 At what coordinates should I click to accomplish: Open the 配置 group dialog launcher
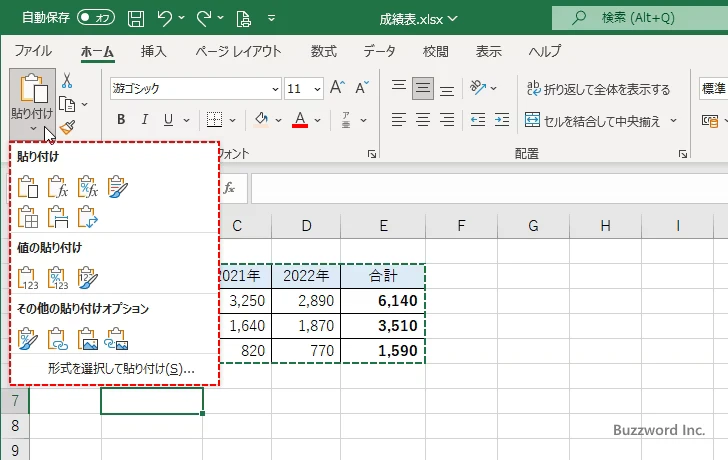coord(682,154)
